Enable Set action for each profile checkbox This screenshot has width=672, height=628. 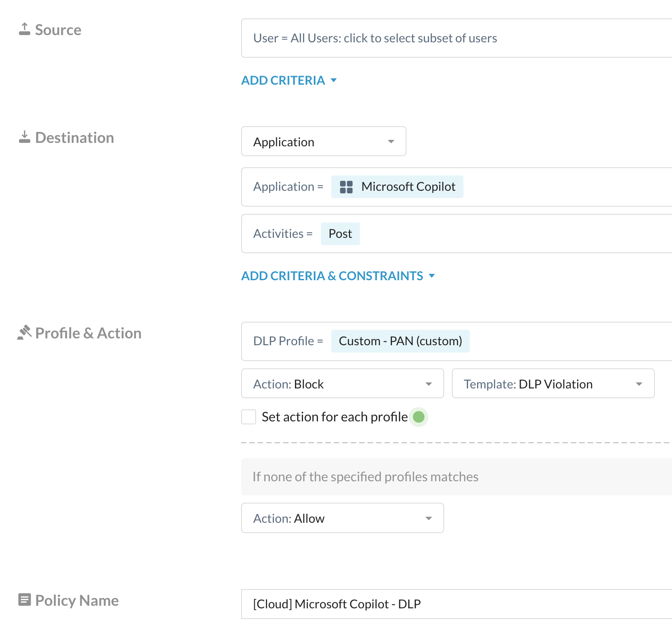248,417
